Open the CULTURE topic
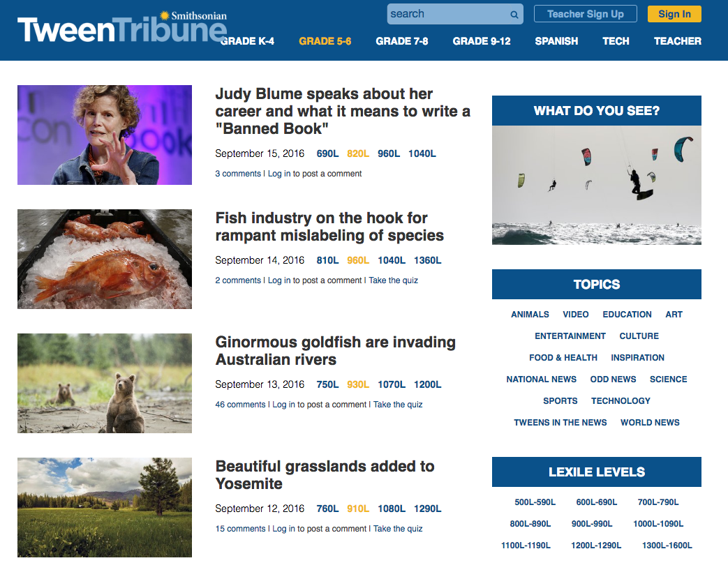Screen dimensions: 728x579 [x=639, y=336]
